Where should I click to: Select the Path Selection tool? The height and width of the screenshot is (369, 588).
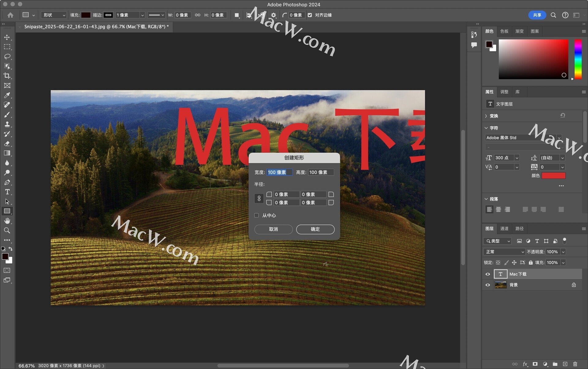tap(7, 201)
